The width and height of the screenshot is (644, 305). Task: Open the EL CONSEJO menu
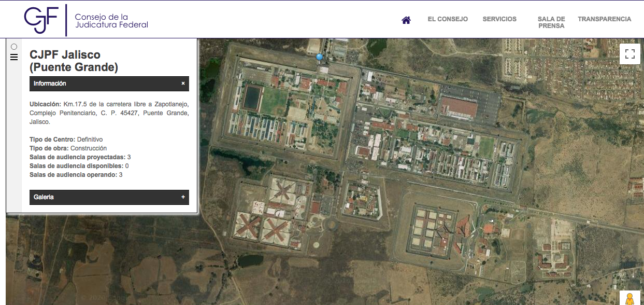pos(448,19)
